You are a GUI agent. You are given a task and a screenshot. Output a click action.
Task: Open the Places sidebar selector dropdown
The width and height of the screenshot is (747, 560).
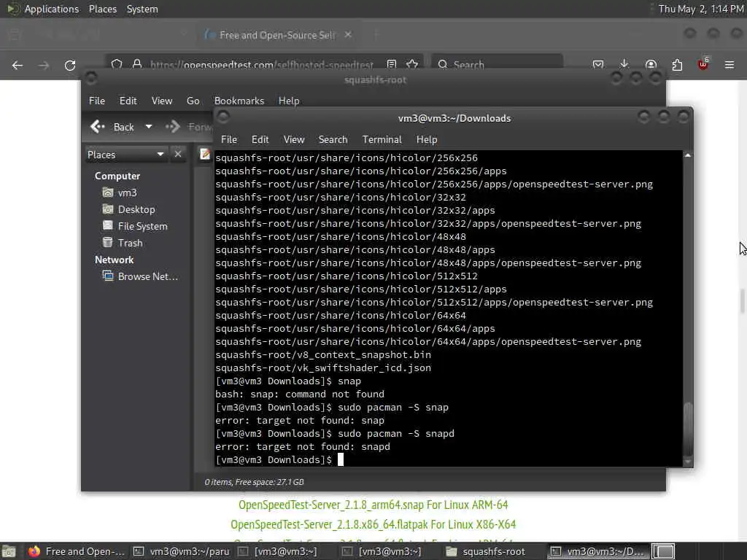pos(125,155)
